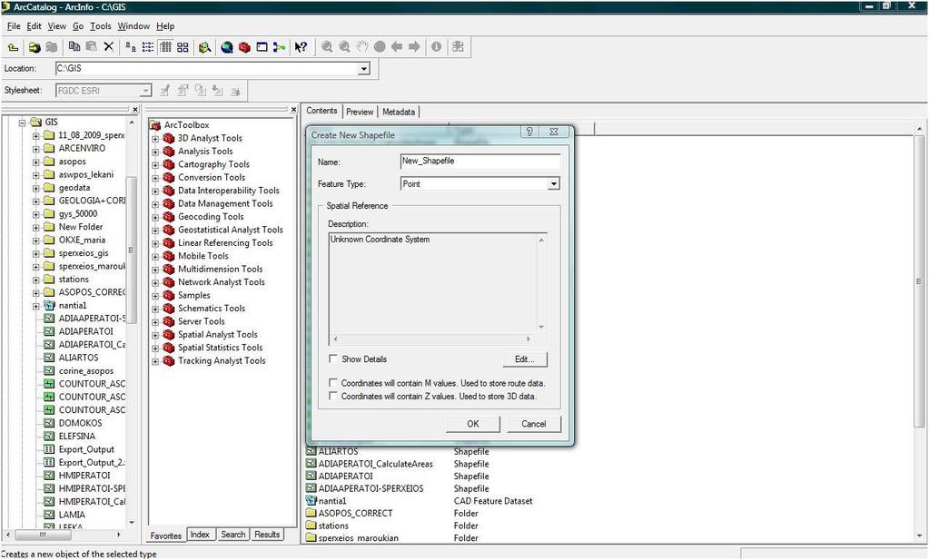Toggle the ArcToolbox window red toolbox icon

click(244, 47)
